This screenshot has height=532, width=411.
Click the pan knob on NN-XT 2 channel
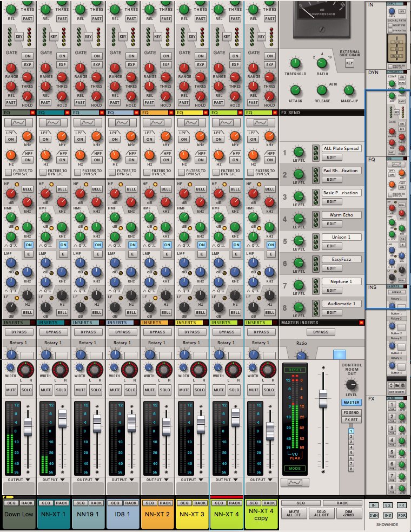coord(164,370)
